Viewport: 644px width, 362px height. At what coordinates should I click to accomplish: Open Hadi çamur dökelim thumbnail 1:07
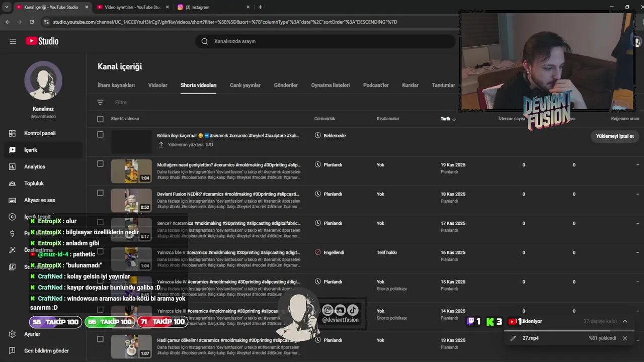tap(131, 346)
